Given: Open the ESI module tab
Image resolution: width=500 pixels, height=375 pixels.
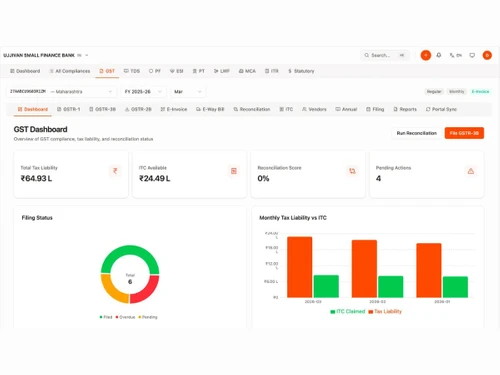Looking at the screenshot, I should click(x=177, y=71).
